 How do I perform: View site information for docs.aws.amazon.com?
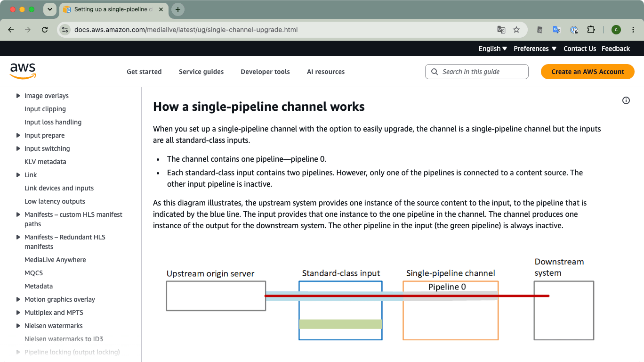click(65, 30)
